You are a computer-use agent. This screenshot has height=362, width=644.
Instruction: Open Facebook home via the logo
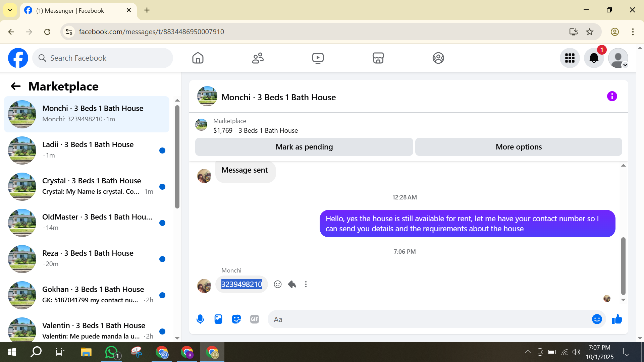point(18,58)
